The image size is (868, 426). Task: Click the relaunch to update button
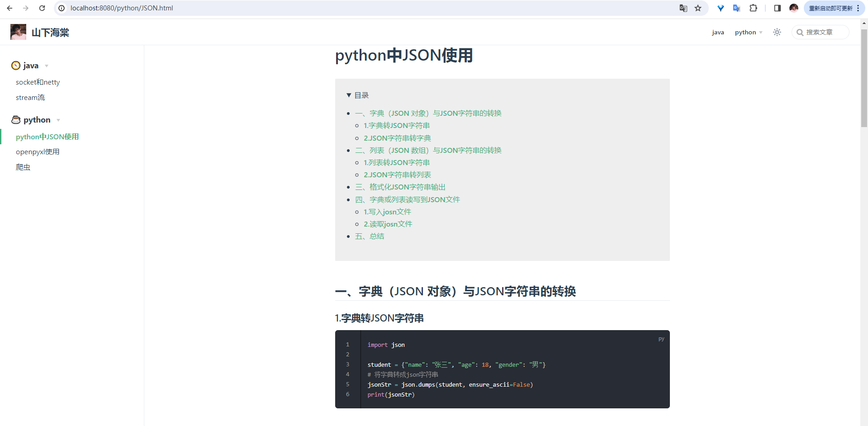(834, 8)
